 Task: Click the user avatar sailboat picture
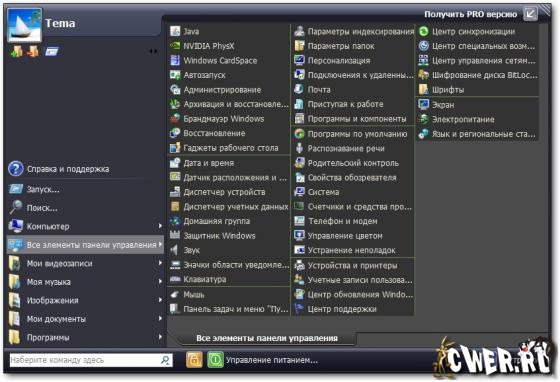(24, 25)
